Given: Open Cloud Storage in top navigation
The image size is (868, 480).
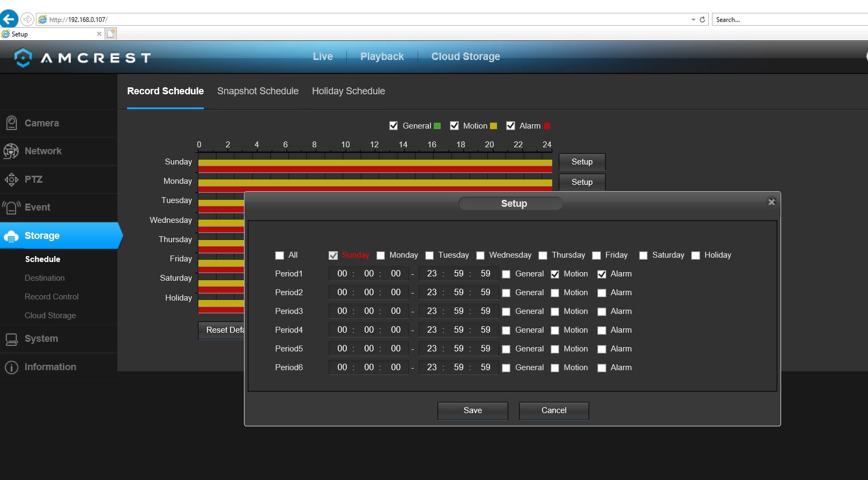Looking at the screenshot, I should [466, 56].
